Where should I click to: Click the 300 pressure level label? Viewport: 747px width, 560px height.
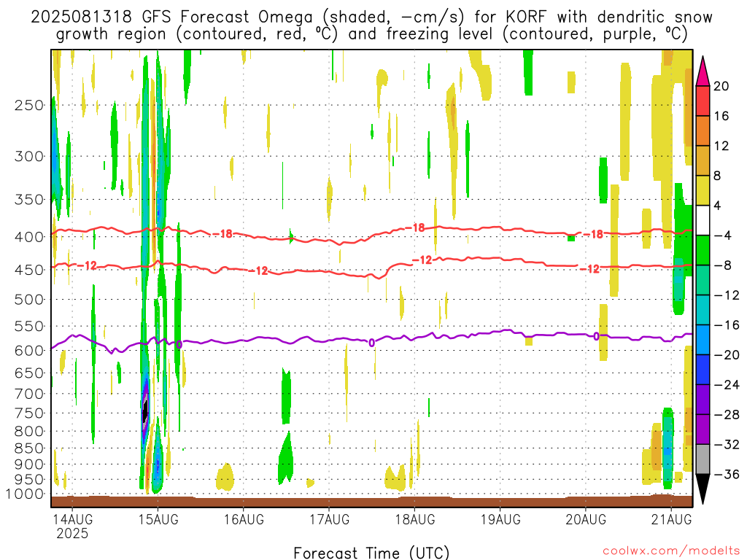(29, 156)
